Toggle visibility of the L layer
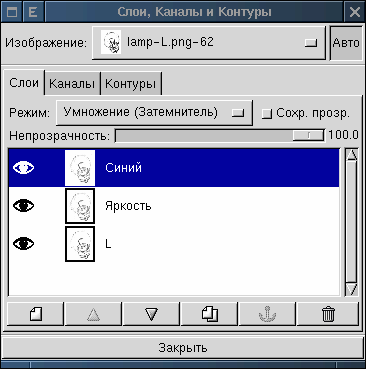 (x=23, y=244)
